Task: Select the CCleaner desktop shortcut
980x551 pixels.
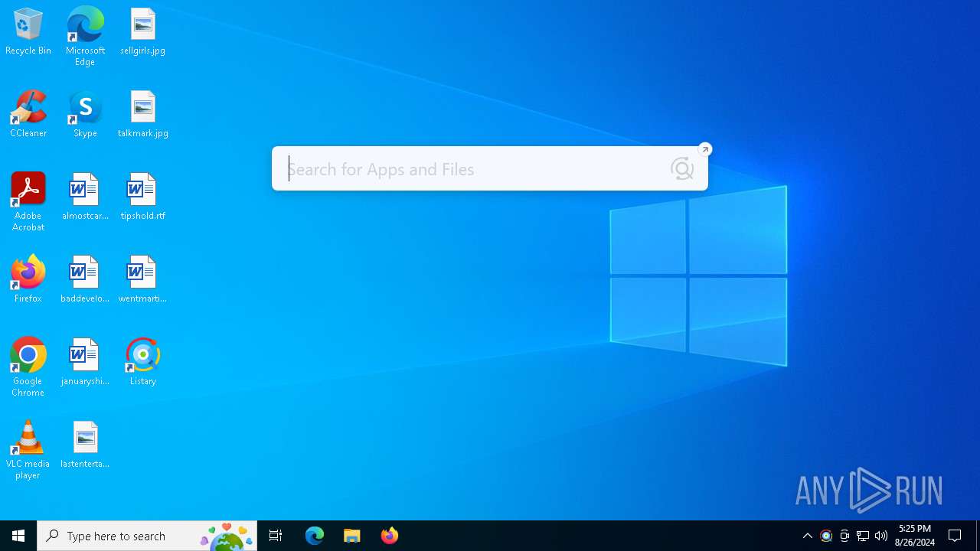Action: [x=28, y=115]
